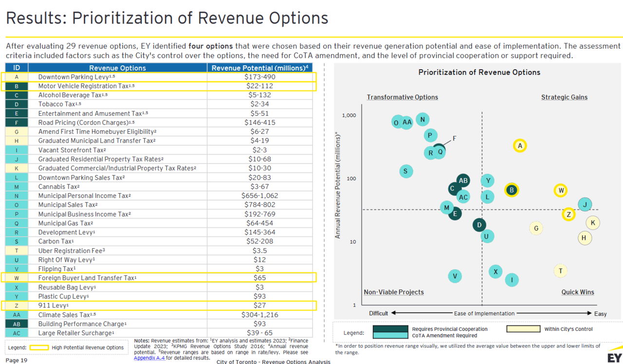Select the teal bubble S in the chart
623x364 pixels.
pyautogui.click(x=406, y=171)
